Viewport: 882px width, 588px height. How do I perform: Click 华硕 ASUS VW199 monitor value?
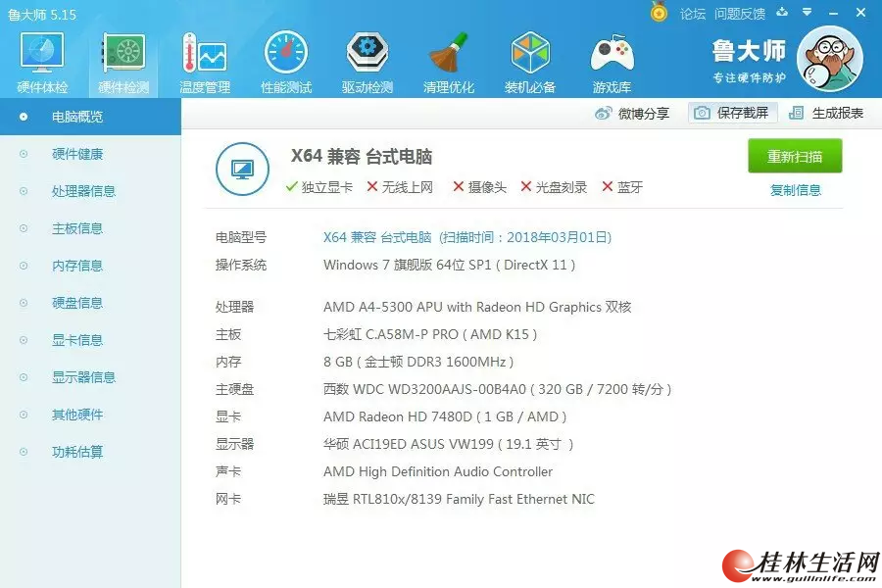(448, 445)
